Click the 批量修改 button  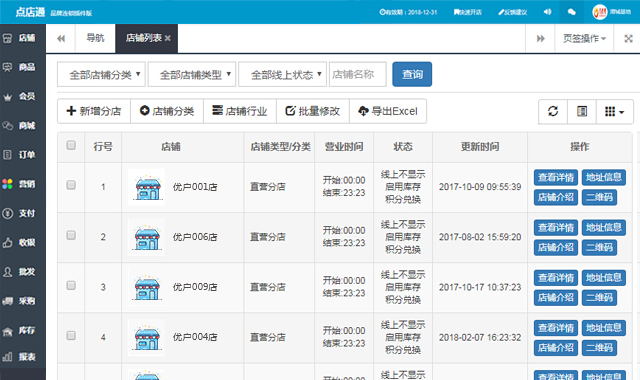(313, 111)
